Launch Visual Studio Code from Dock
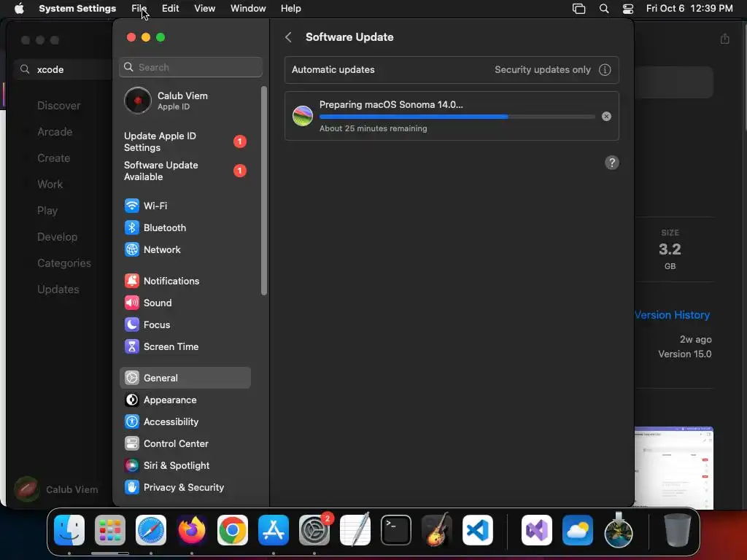 tap(477, 530)
